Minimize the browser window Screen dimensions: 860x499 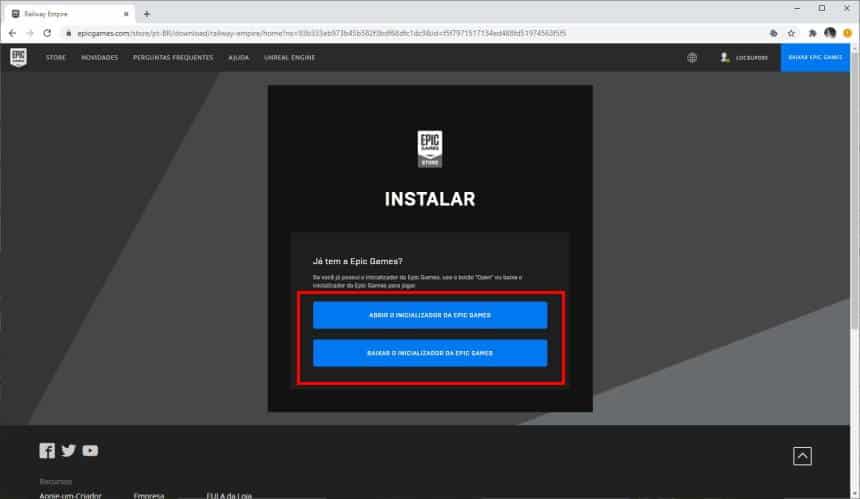click(x=797, y=8)
